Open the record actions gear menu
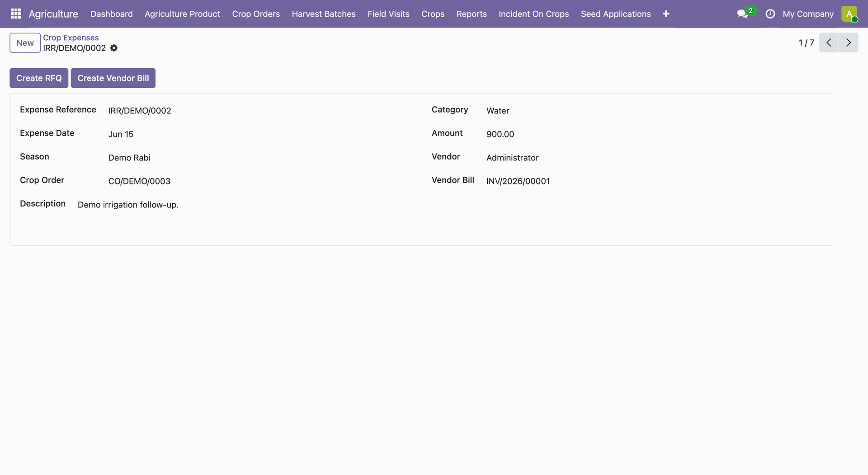868x475 pixels. [114, 48]
